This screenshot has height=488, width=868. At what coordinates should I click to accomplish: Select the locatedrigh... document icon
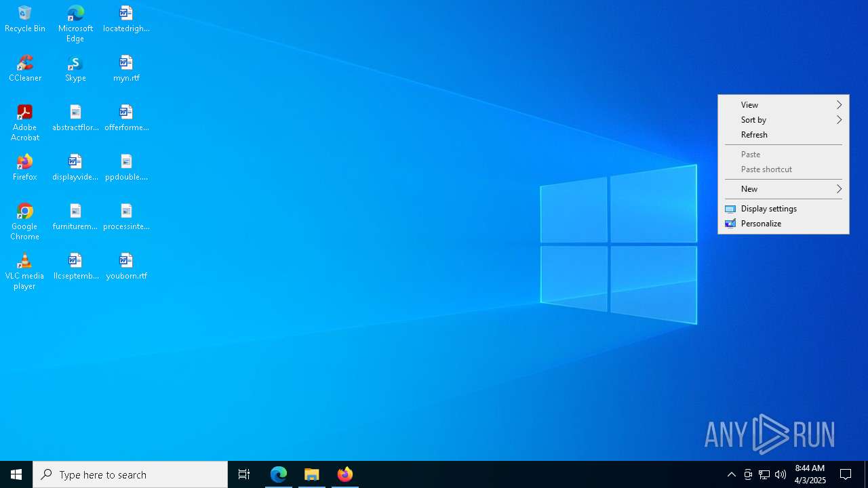[126, 19]
